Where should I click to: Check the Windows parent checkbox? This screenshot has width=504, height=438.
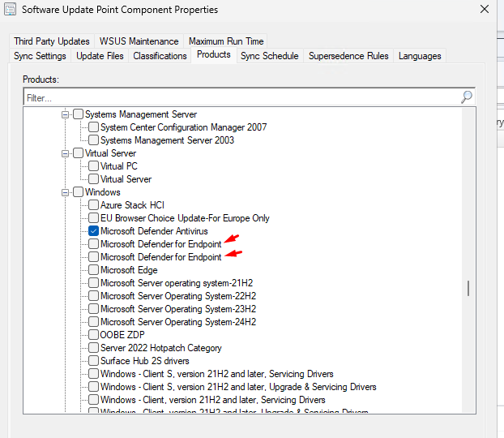click(78, 192)
